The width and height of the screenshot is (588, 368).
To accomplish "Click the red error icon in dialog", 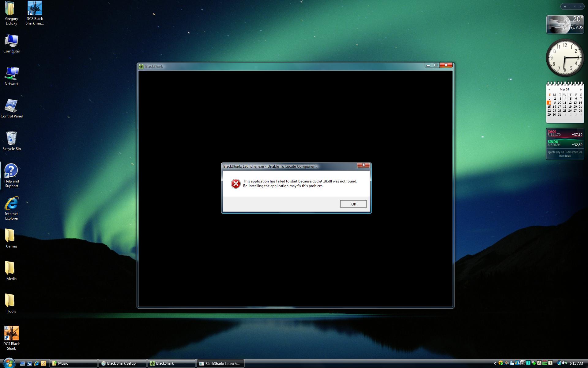I will (236, 184).
